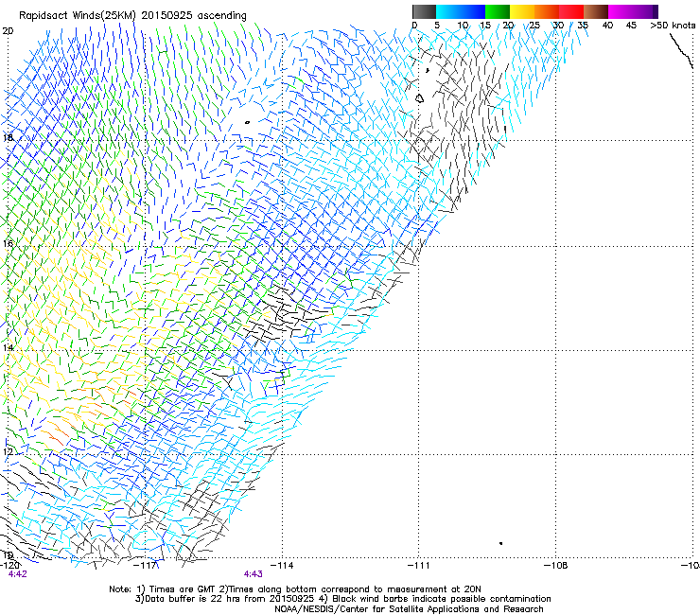Click the 'NOAA/NESDIS/Center for Satellite Applications' credit
Image resolution: width=700 pixels, height=615 pixels.
[x=409, y=609]
